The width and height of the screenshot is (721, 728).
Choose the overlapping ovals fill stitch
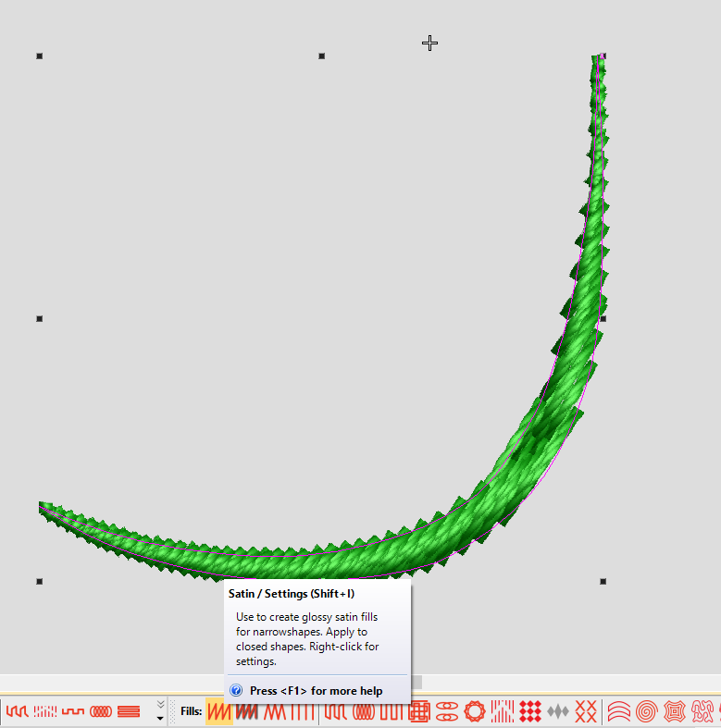point(364,711)
